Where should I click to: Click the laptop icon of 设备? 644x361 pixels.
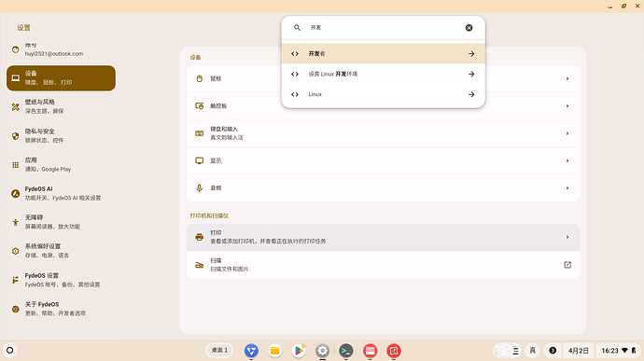(x=16, y=78)
